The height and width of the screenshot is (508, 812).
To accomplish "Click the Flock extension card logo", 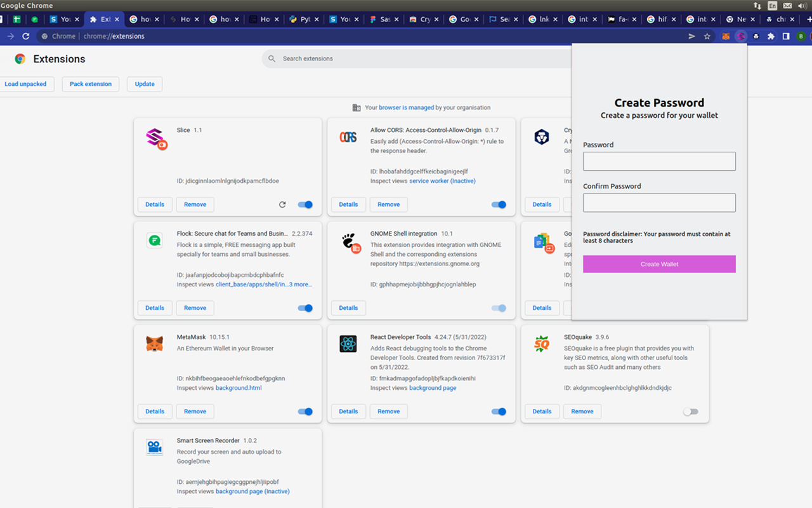I will pyautogui.click(x=155, y=241).
